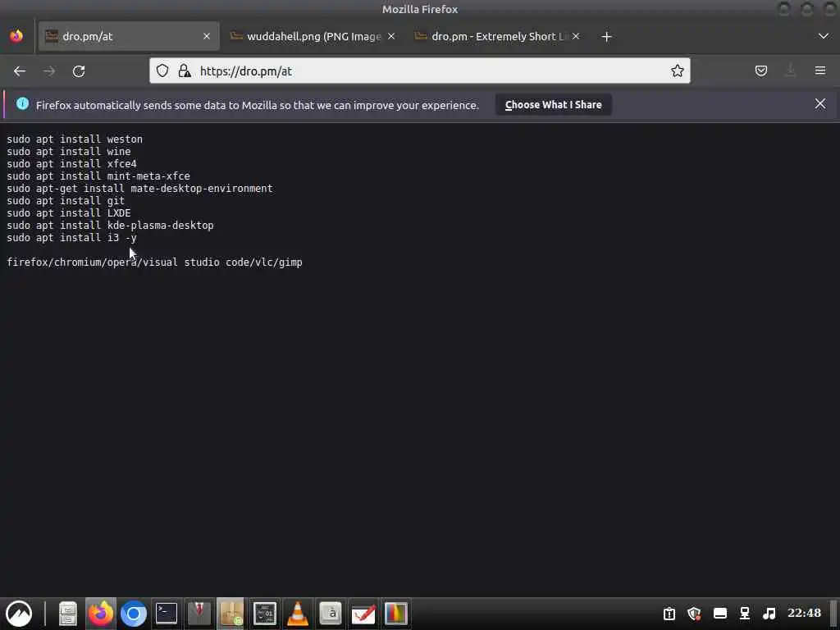Dismiss the Mozilla data notification bar
This screenshot has height=630, width=840.
820,104
